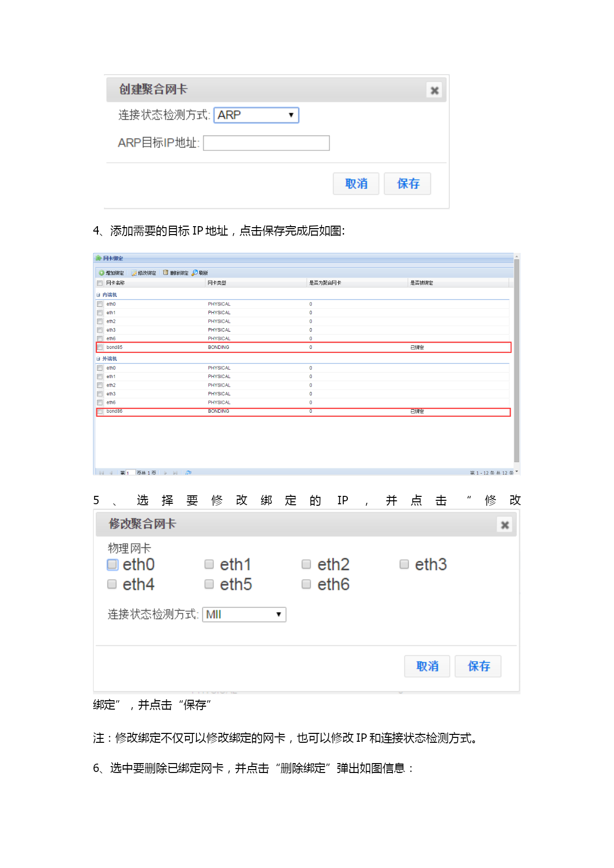Click the 第 1 - 12 条 record count text
The width and height of the screenshot is (614, 868).
pyautogui.click(x=492, y=473)
